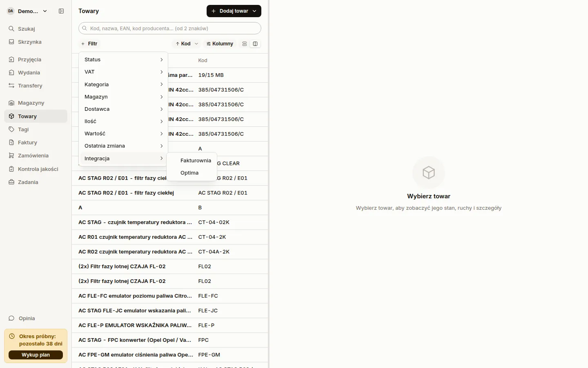Select the row with code CT-04-02K
This screenshot has height=368, width=588.
(170, 222)
